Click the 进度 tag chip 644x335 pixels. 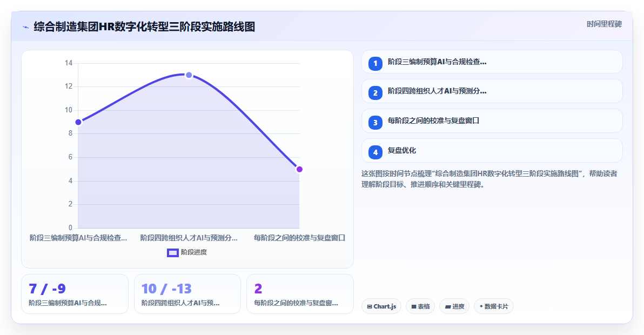click(x=454, y=306)
